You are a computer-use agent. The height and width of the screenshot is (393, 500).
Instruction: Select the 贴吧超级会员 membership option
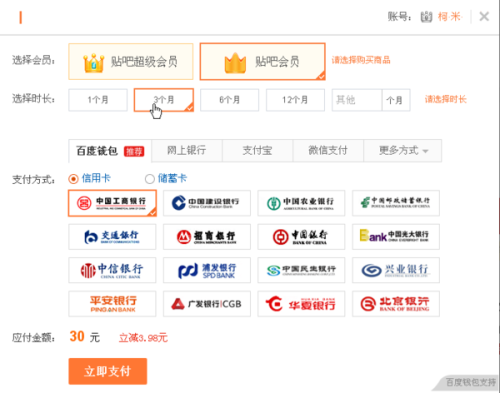click(131, 62)
